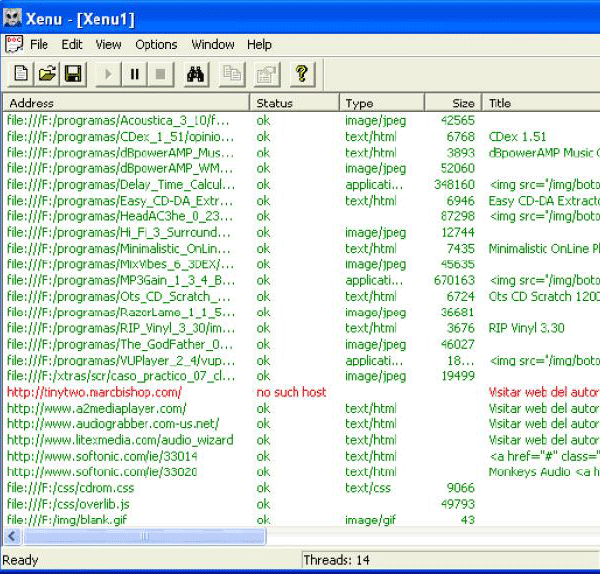Select row file:///F:/img/blank.gif
Screen dimensions: 600x574
(67, 520)
